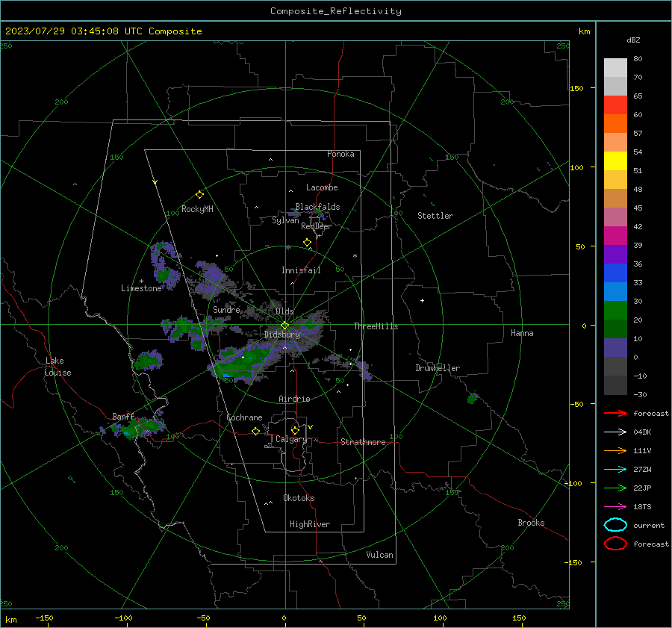Click the ThreeHills label

coord(376,326)
